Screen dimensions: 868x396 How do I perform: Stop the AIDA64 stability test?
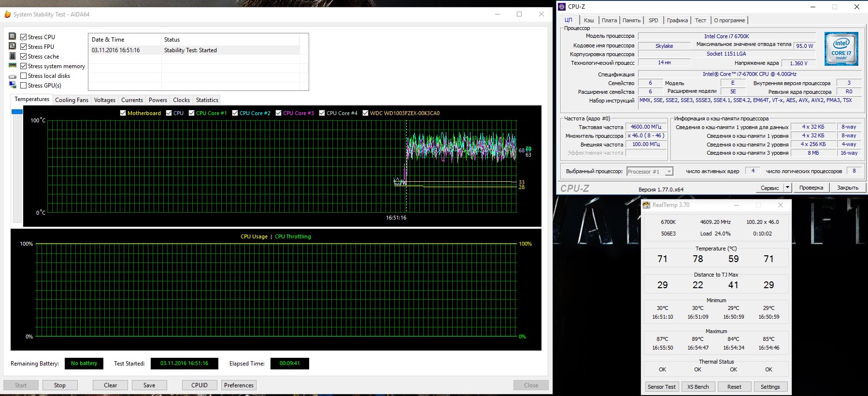tap(60, 385)
